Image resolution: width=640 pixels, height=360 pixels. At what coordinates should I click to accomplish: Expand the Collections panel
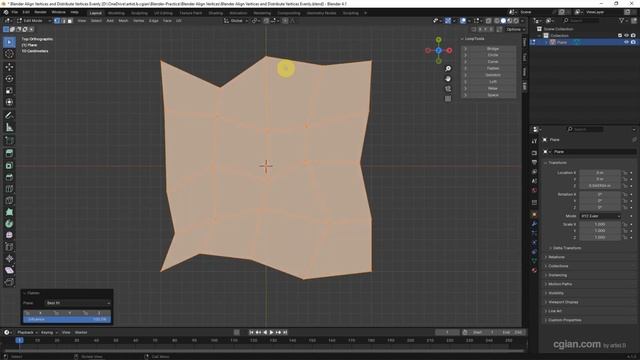[558, 266]
